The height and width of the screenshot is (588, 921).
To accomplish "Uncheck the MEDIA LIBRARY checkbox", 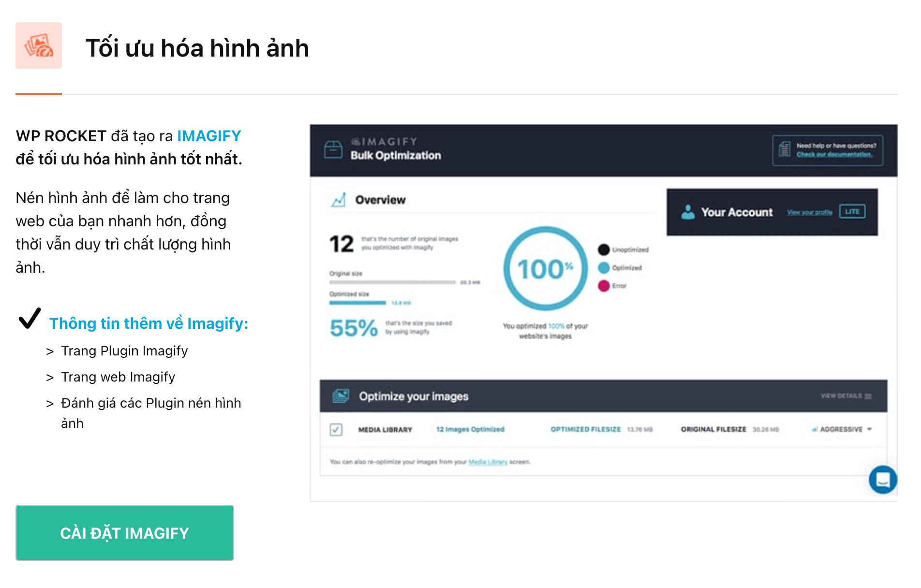I will pos(336,429).
